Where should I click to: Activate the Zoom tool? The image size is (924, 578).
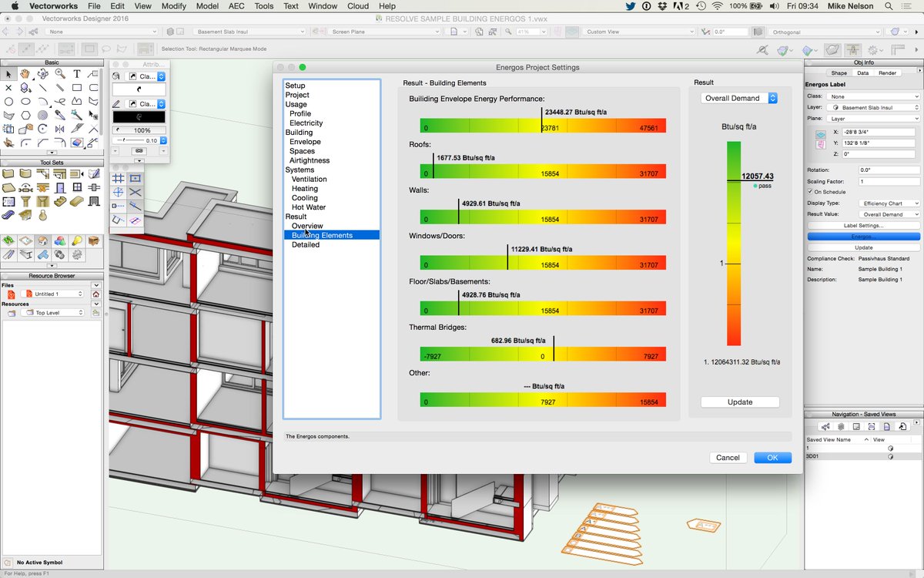61,74
